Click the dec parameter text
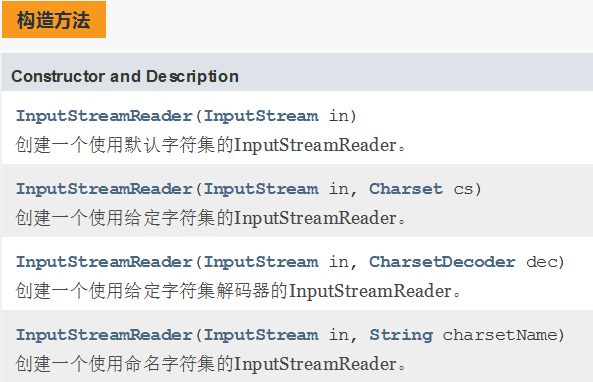 (541, 262)
